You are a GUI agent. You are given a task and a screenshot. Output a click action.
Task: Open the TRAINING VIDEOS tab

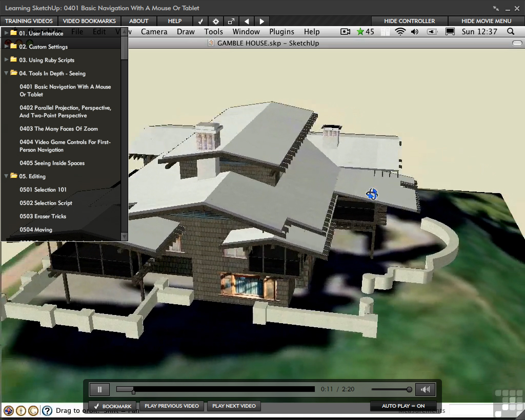point(29,21)
